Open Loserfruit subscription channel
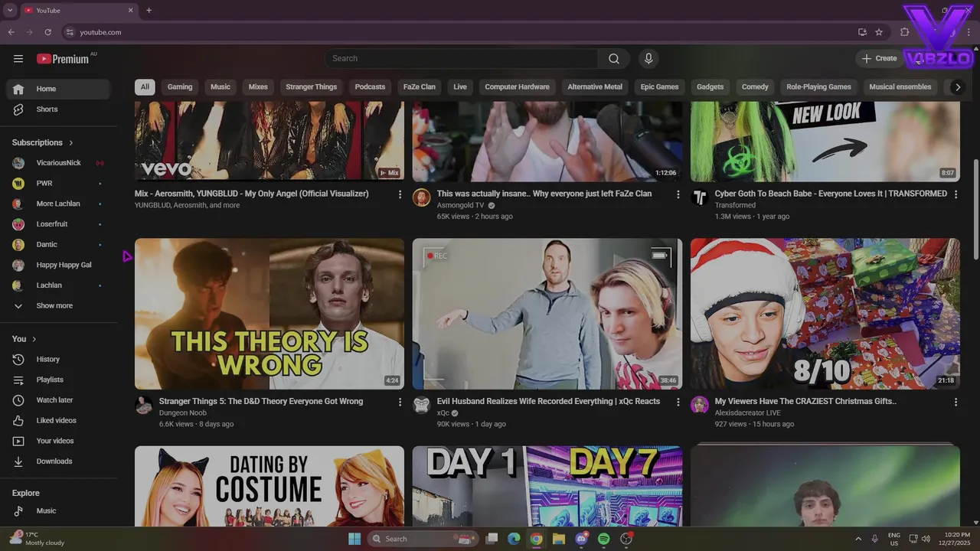The image size is (980, 551). (58, 224)
